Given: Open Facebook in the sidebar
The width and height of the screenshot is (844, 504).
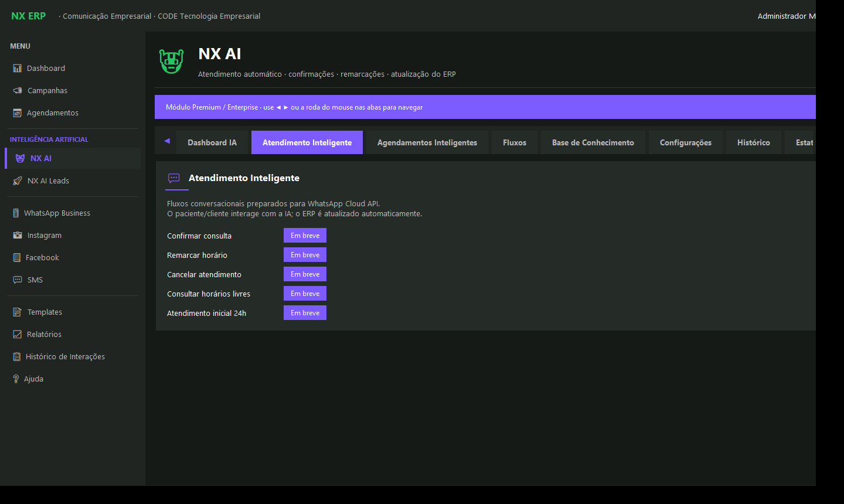Looking at the screenshot, I should click(73, 258).
